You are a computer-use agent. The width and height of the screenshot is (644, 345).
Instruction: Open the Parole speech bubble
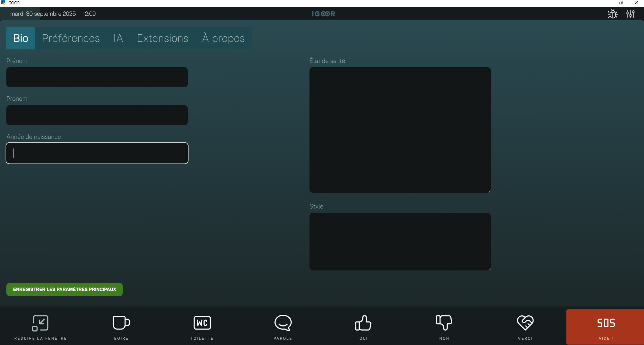coord(283,323)
